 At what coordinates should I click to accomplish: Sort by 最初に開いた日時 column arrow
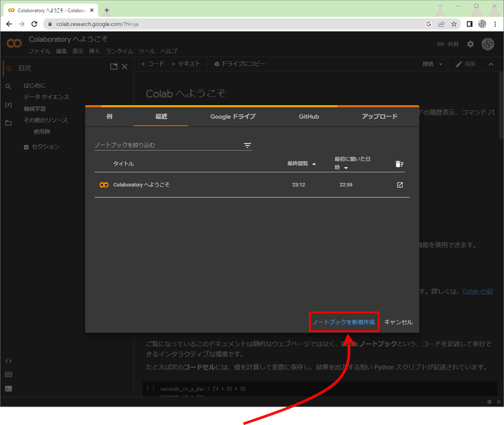click(346, 168)
